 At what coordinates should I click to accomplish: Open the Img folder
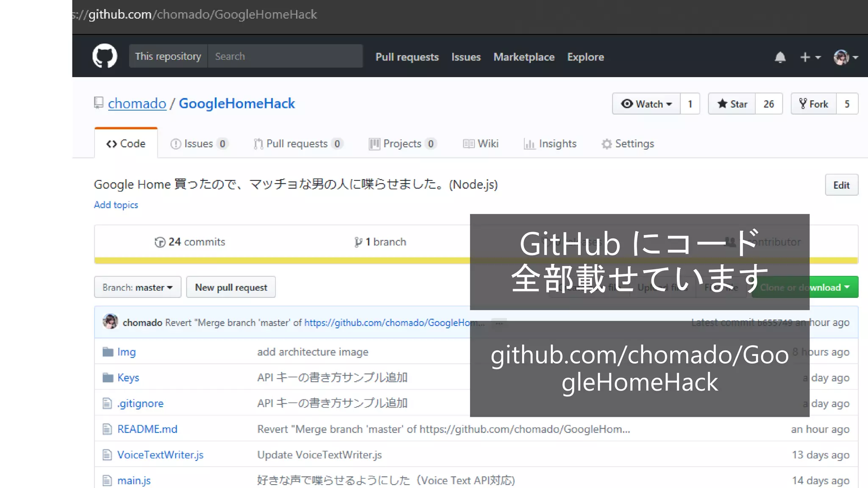coord(126,352)
